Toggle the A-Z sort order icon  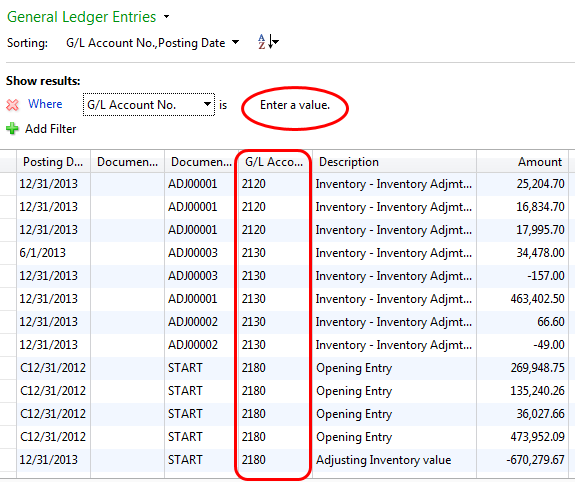click(x=268, y=42)
